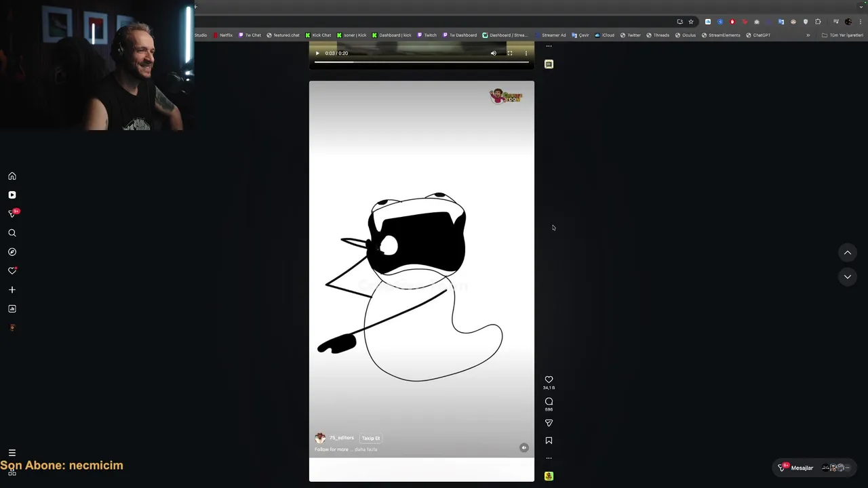Open the iCloud bookmark
Viewport: 868px width, 488px height.
click(604, 35)
